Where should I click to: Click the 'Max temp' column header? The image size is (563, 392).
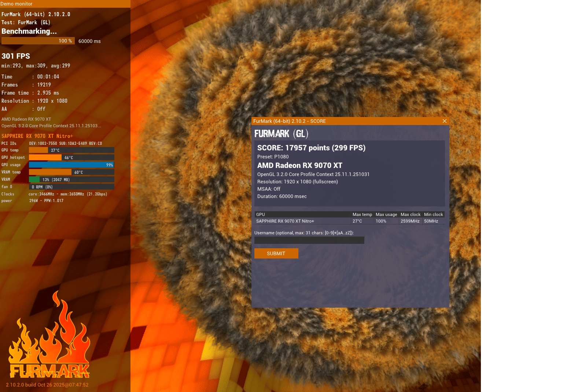pos(362,215)
